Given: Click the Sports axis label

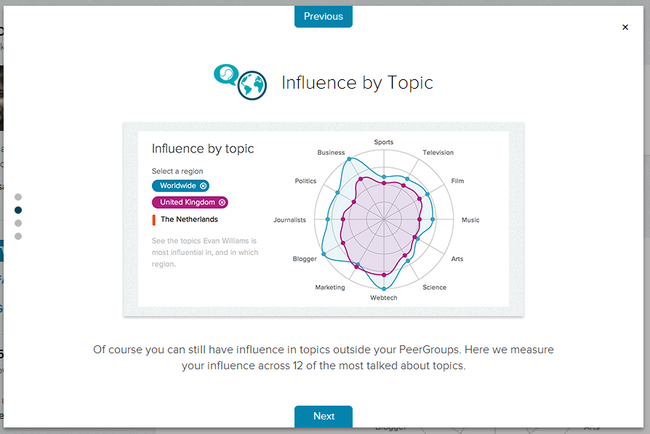Looking at the screenshot, I should 383,142.
